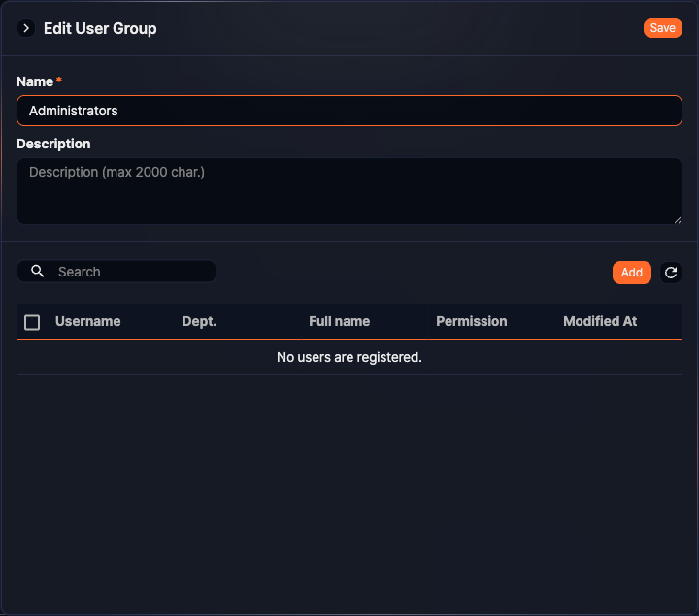Click the magnifying glass search icon

pos(38,272)
